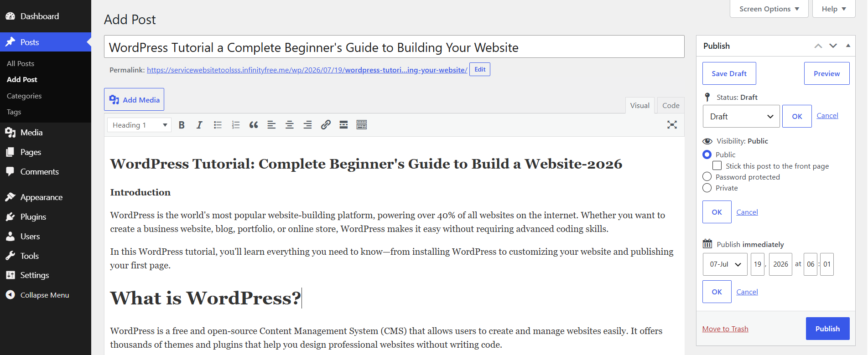The width and height of the screenshot is (868, 355).
Task: Collapse the Publish panel with the triangle toggle
Action: (848, 46)
